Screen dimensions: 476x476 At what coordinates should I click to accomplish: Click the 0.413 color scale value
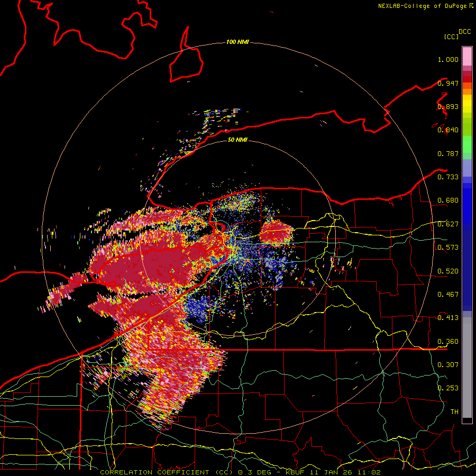(448, 318)
